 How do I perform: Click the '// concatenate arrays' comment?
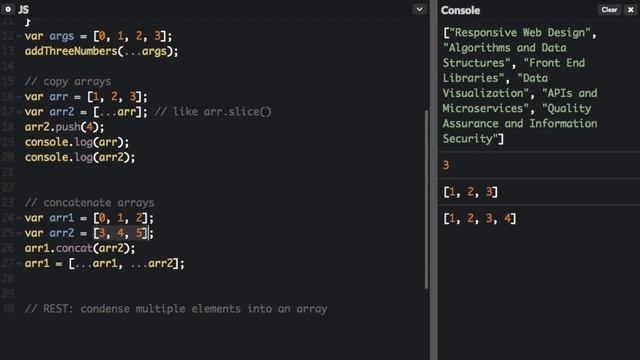pyautogui.click(x=89, y=202)
